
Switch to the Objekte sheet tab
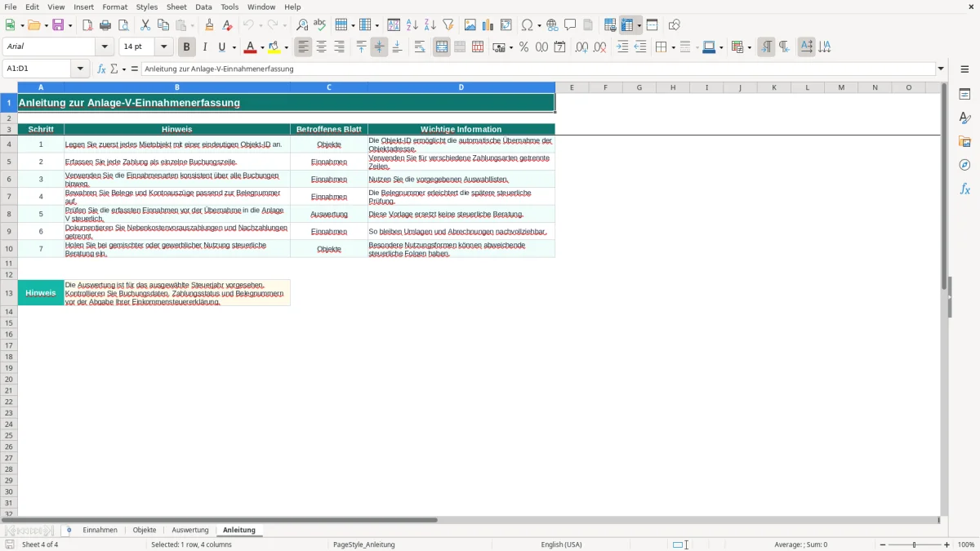145,531
